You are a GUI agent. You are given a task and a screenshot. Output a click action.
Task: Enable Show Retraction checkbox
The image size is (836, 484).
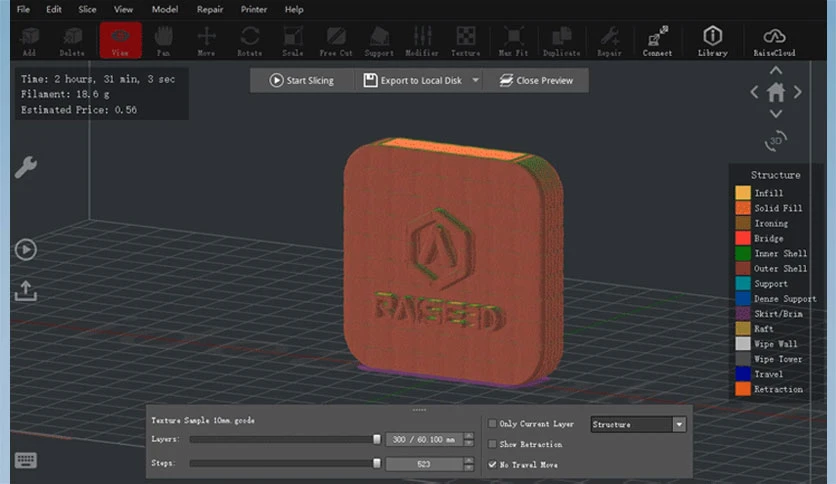coord(492,444)
